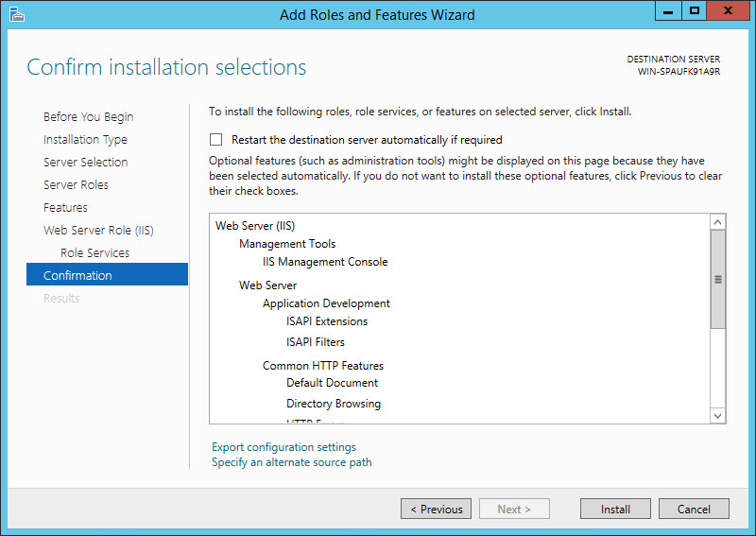Click the Previous button
Viewport: 756px width, 536px height.
click(436, 509)
